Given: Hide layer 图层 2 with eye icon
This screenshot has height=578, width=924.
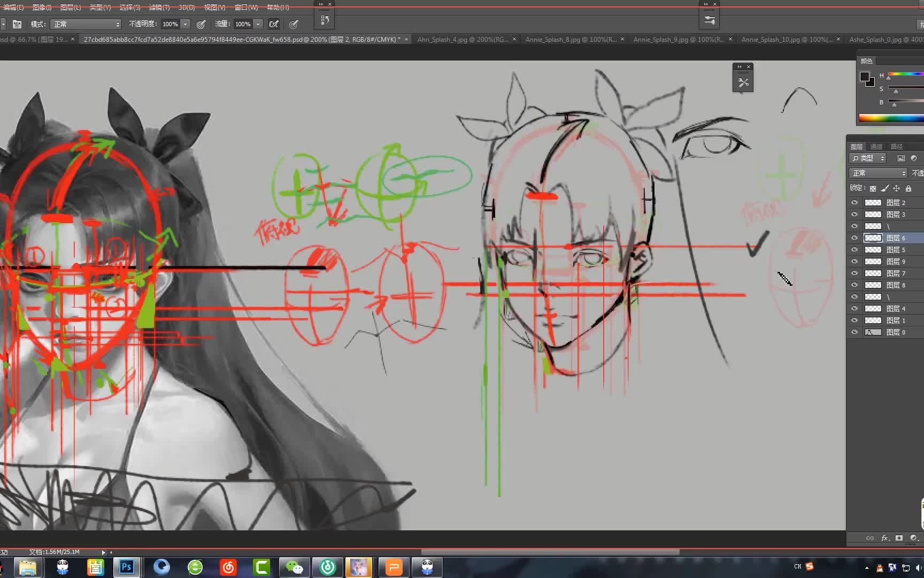Looking at the screenshot, I should pos(854,202).
